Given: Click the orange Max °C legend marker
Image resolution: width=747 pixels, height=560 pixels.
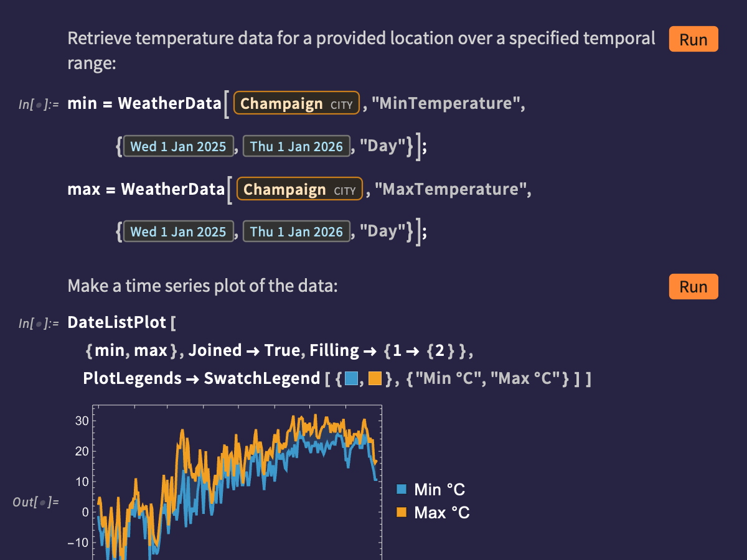Looking at the screenshot, I should pos(402,513).
